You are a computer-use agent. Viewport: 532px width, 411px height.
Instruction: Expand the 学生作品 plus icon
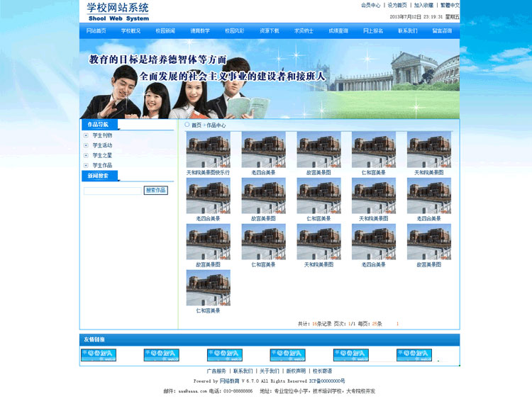(86, 165)
